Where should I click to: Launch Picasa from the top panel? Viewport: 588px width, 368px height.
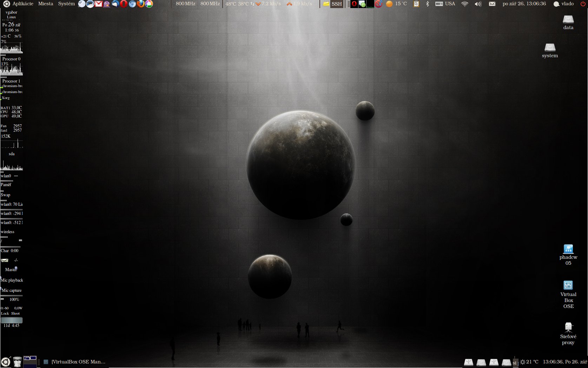149,4
